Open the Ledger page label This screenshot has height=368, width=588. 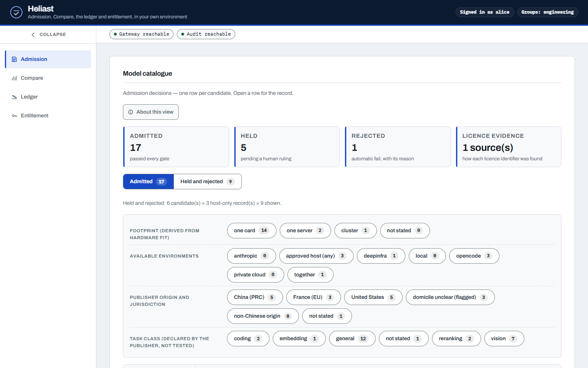click(29, 97)
